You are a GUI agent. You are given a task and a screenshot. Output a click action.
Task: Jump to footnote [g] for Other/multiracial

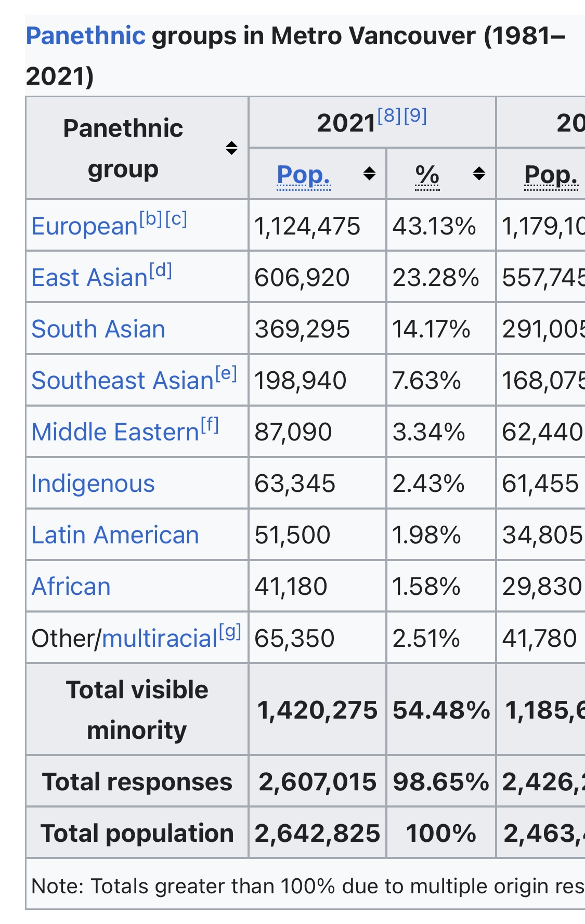(x=230, y=631)
